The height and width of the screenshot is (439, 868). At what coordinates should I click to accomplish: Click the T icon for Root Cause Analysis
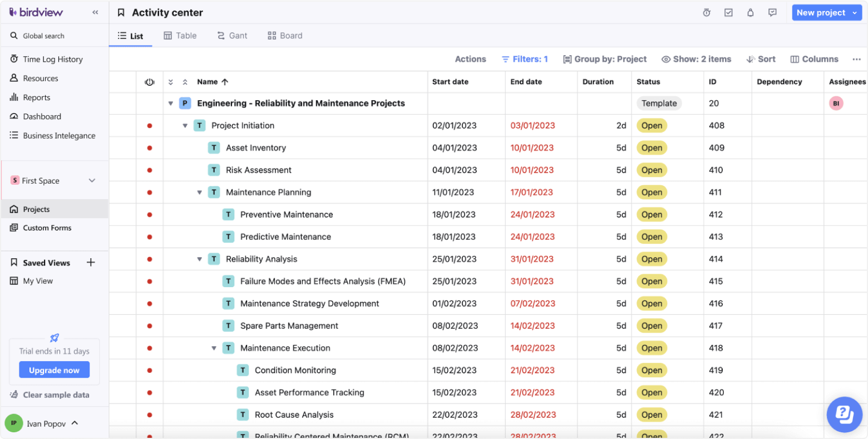[x=243, y=415]
